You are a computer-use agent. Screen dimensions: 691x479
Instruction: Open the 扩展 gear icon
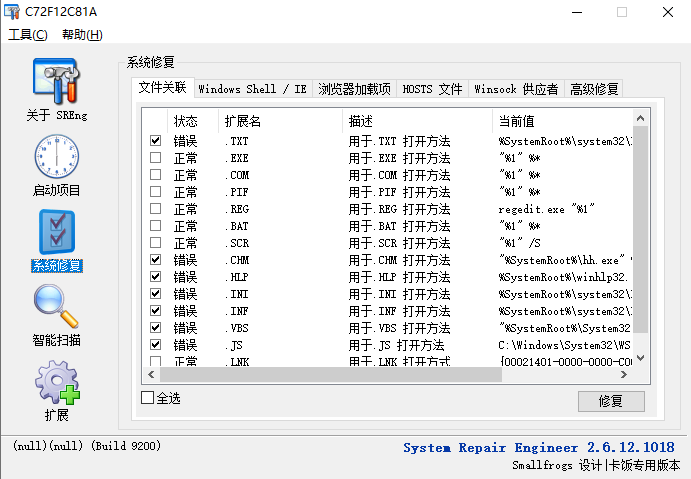(x=56, y=383)
